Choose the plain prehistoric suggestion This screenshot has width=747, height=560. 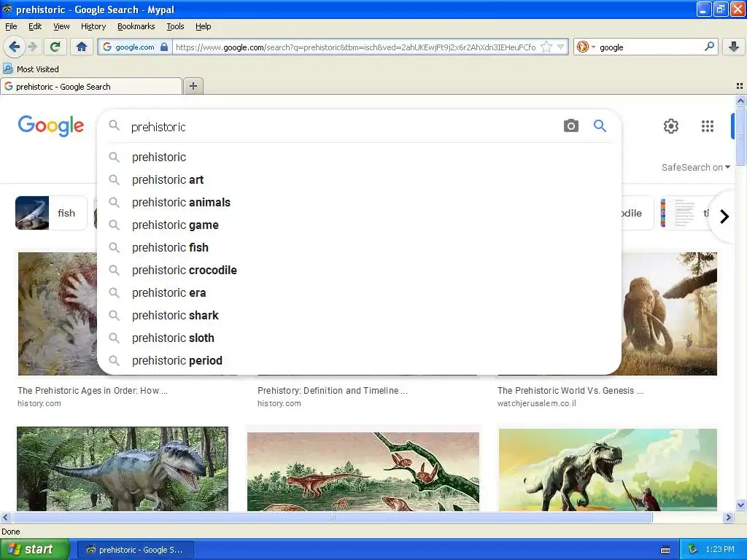359,157
